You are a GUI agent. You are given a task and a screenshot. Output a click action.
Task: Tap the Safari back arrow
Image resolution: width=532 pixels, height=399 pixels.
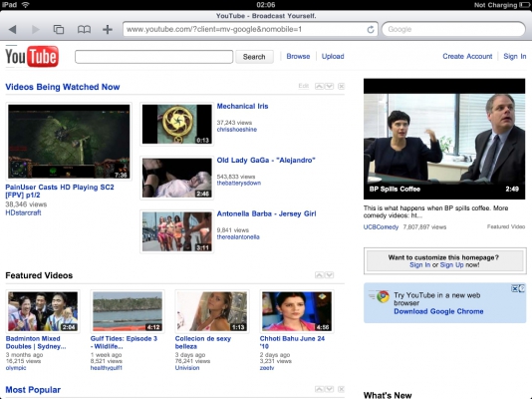(x=13, y=30)
